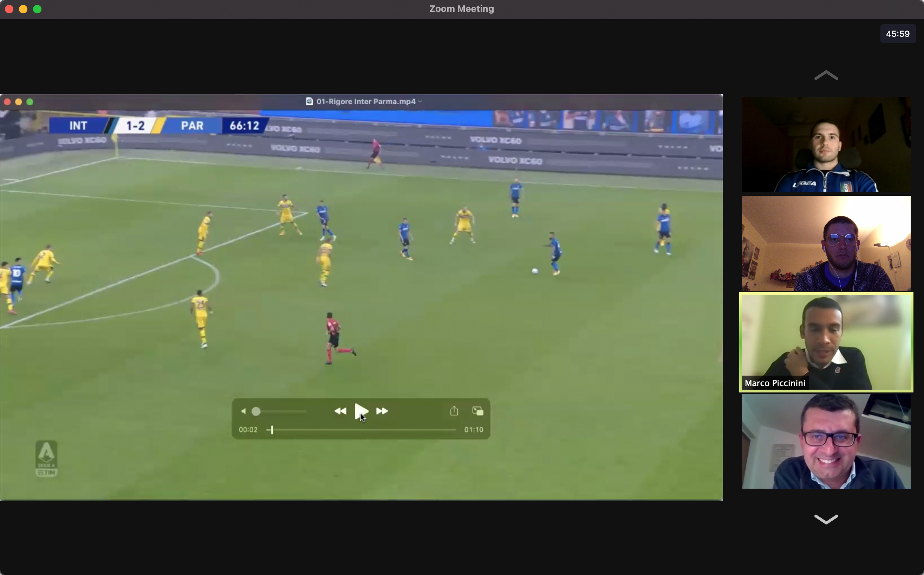Minimize the Zoom Meeting window
924x575 pixels.
(23, 9)
